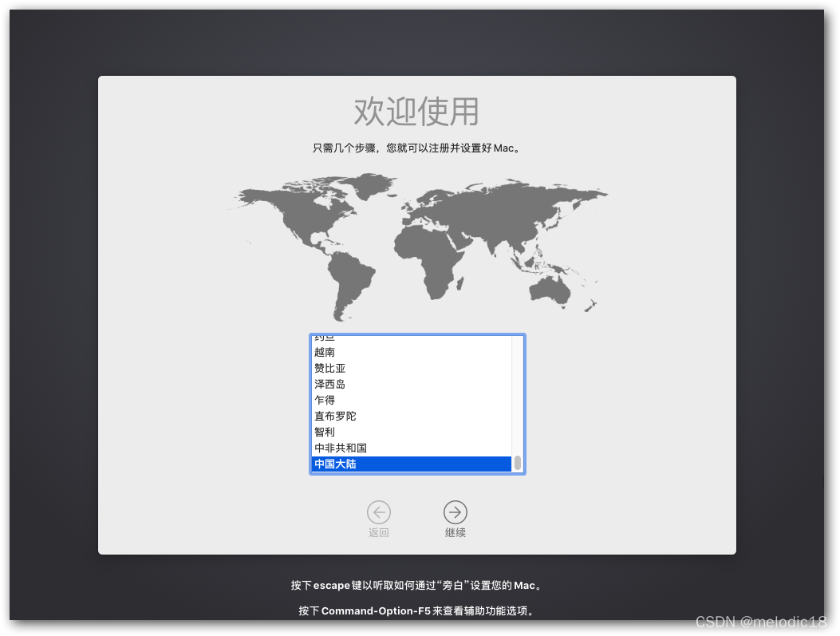Click inside the country selection list box
This screenshot has width=840, height=636.
click(x=416, y=403)
